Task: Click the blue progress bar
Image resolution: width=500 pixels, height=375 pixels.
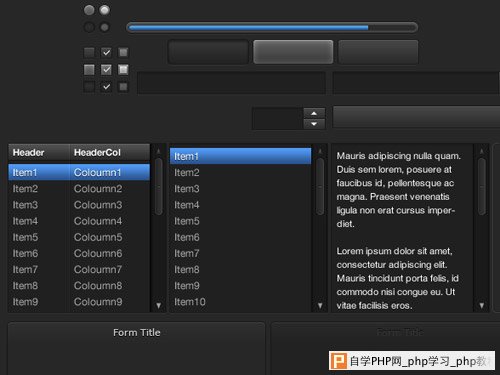Action: [x=272, y=28]
